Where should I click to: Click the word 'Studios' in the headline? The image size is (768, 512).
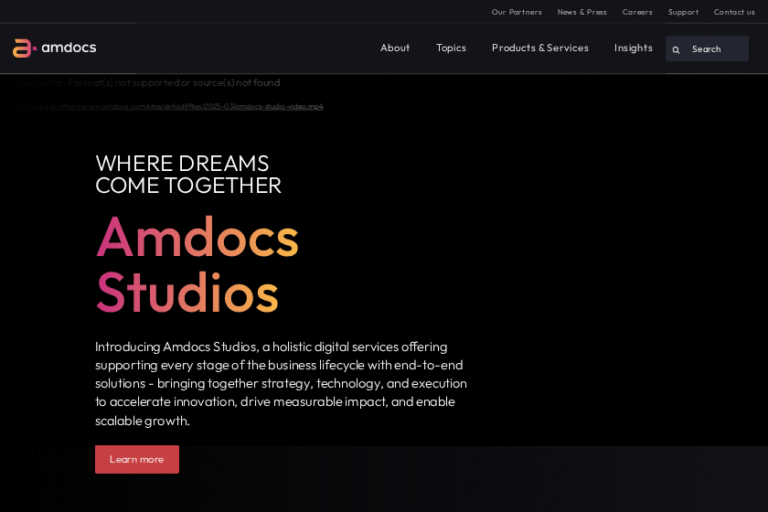tap(187, 292)
